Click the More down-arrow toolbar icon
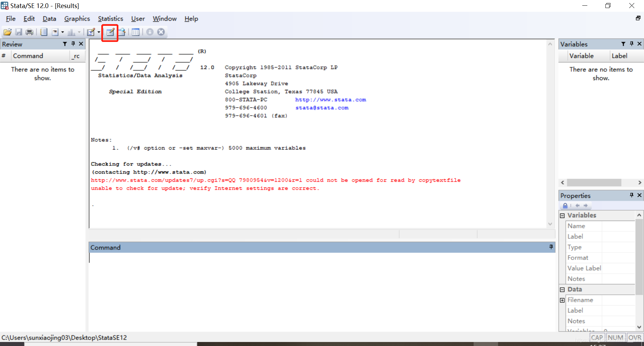The width and height of the screenshot is (644, 346). click(x=150, y=32)
